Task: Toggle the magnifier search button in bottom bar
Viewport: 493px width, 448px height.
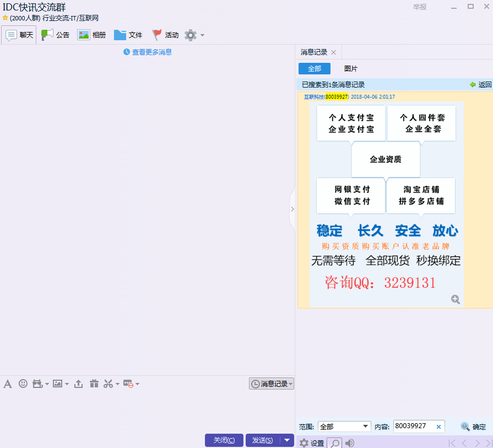Action: pos(334,443)
